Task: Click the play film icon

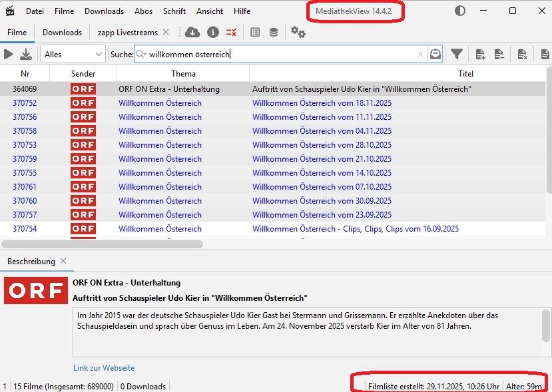Action: tap(9, 55)
